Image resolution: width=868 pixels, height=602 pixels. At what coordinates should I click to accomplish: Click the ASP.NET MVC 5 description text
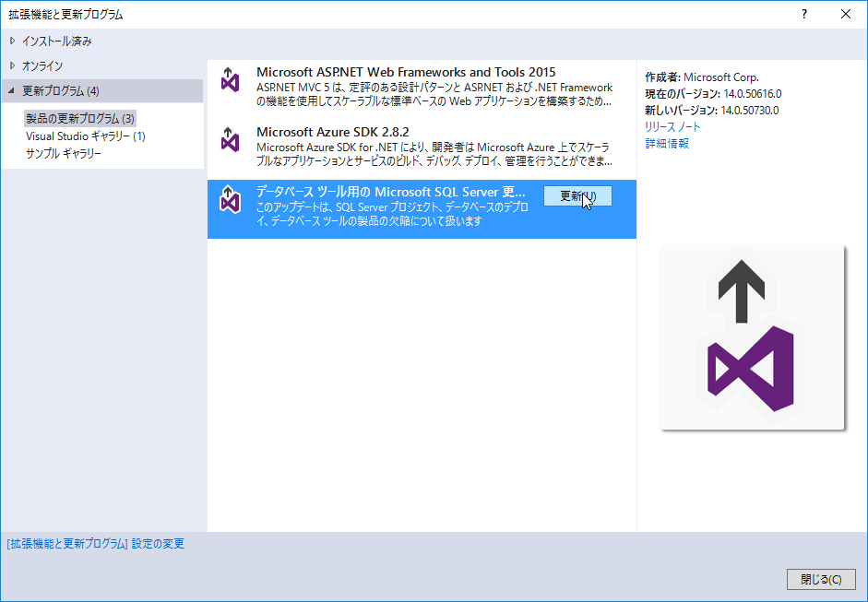(x=434, y=95)
